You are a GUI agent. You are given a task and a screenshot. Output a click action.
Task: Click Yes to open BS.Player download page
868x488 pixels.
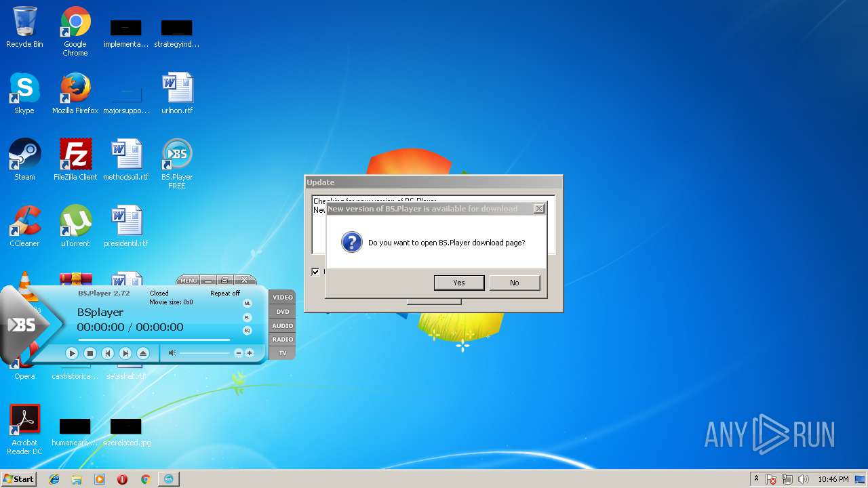pos(459,283)
